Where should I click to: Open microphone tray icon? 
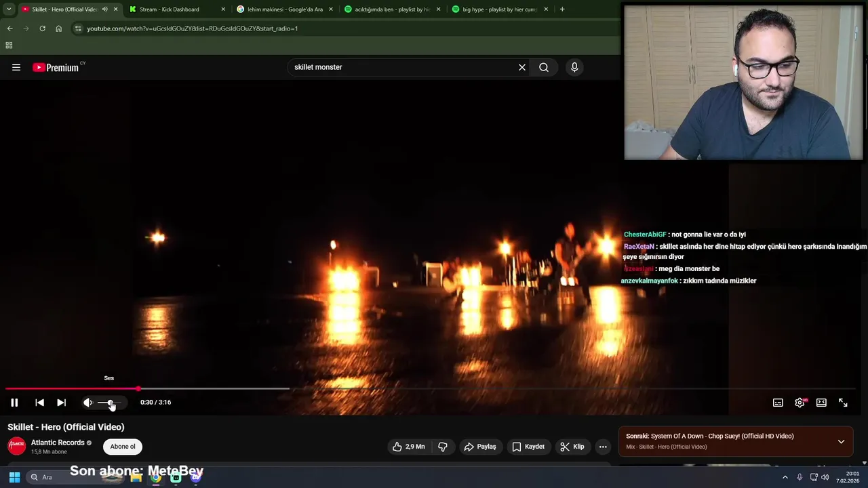(x=800, y=477)
